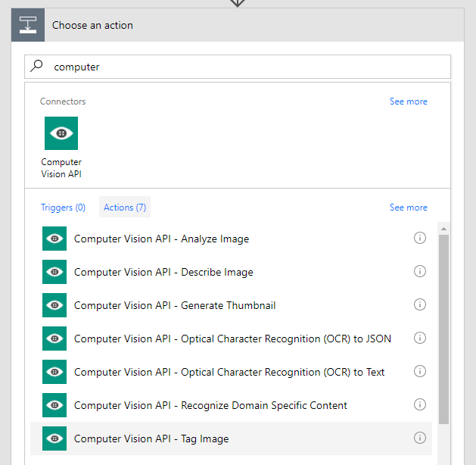The height and width of the screenshot is (465, 476).
Task: Click See more next to Connectors
Action: coord(409,101)
